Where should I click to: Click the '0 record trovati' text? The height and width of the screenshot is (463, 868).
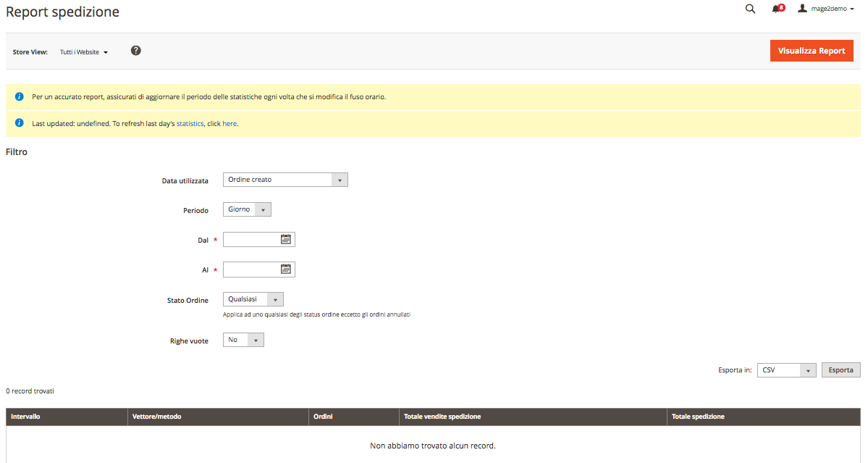pos(30,391)
